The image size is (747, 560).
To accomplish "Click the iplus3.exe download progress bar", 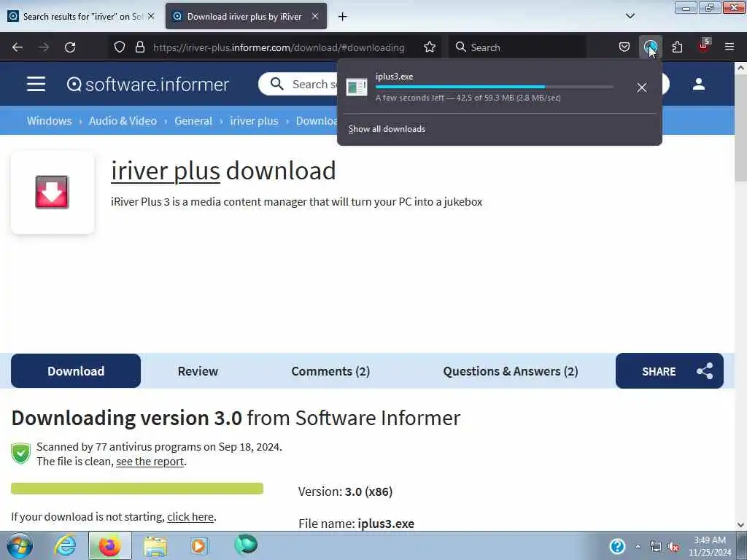I will coord(494,87).
